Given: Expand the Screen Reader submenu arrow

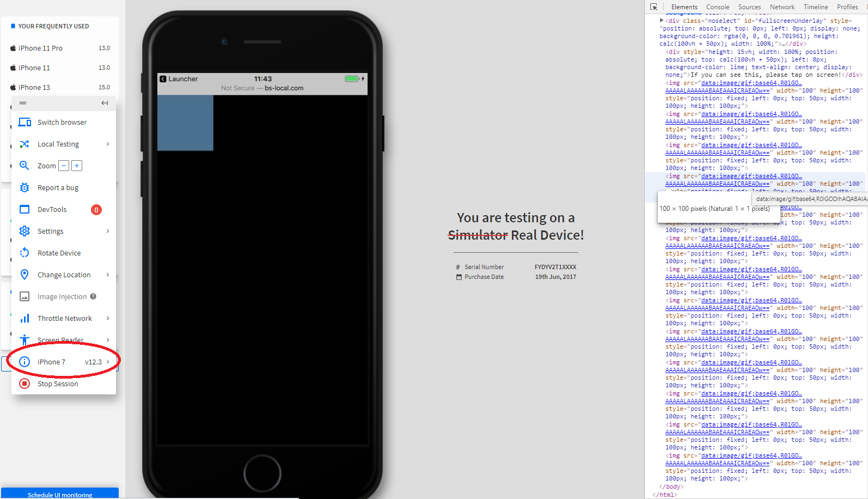Looking at the screenshot, I should 108,340.
